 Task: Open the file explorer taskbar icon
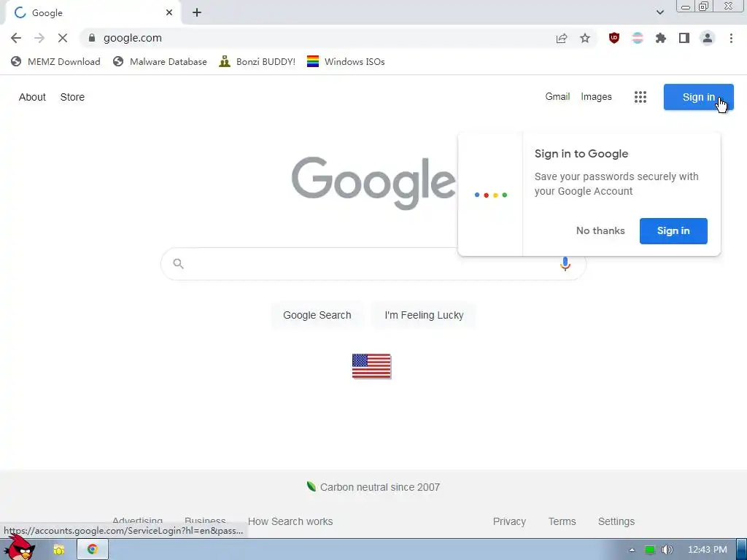[x=59, y=550]
